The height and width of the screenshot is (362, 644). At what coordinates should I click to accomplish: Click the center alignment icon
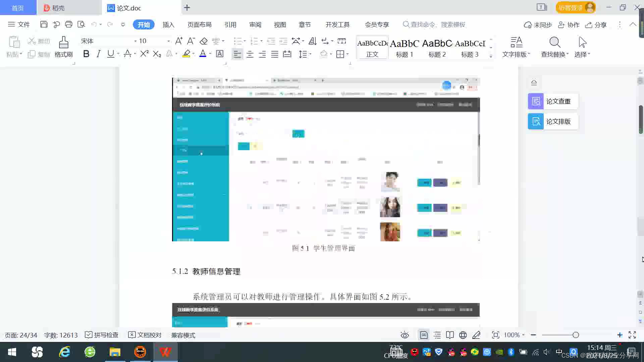coord(250,54)
